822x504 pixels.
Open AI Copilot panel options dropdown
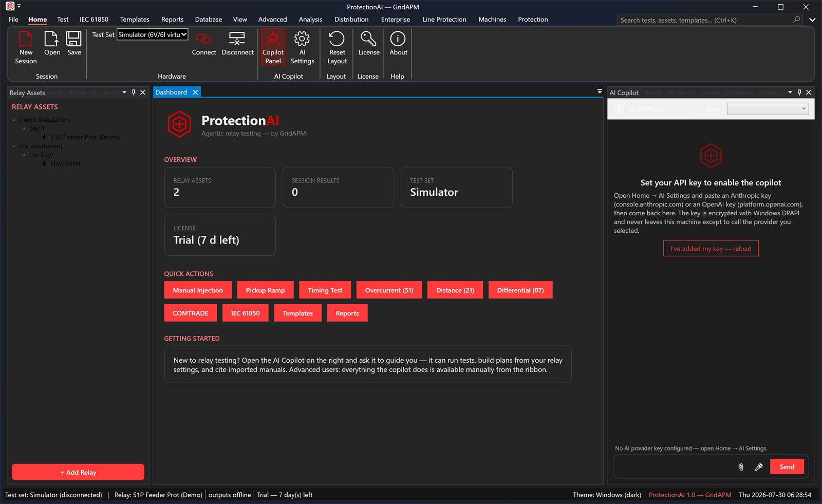790,92
